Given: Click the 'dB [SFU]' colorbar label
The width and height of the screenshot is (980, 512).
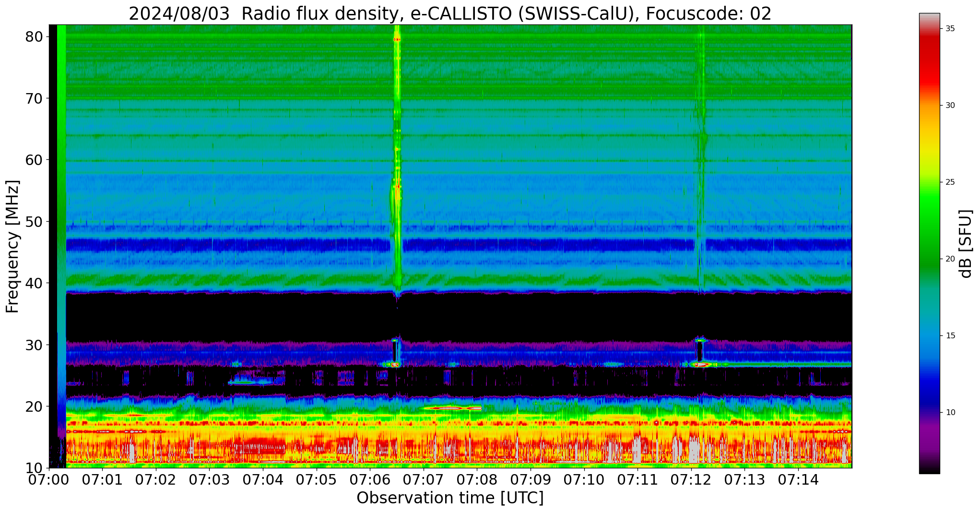Looking at the screenshot, I should coord(965,244).
